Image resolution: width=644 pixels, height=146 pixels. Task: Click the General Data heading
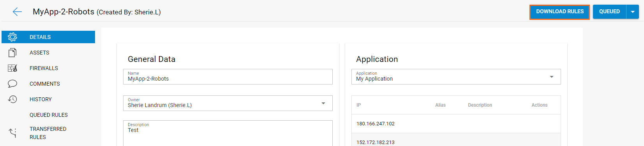pos(152,59)
